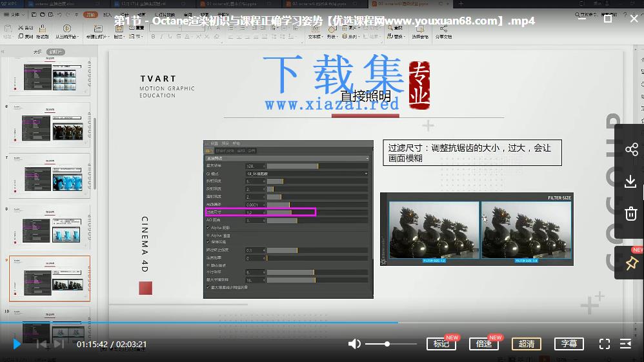The width and height of the screenshot is (644, 362).
Task: Share the video via share icon
Action: 631,149
